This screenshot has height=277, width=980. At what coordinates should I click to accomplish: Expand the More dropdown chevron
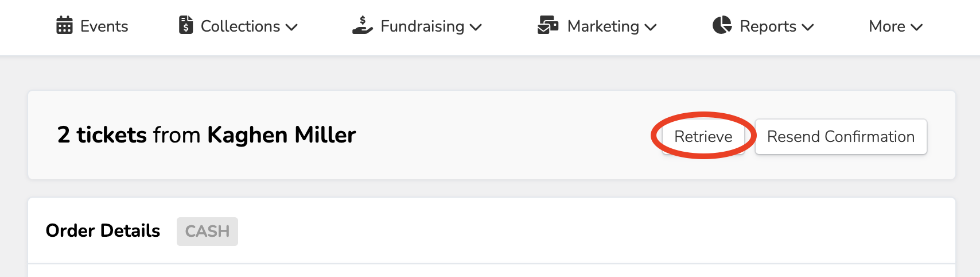point(916,27)
